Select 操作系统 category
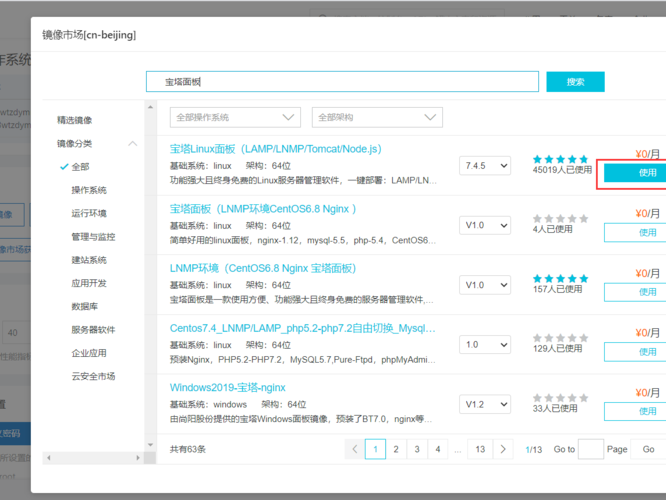 [x=89, y=190]
